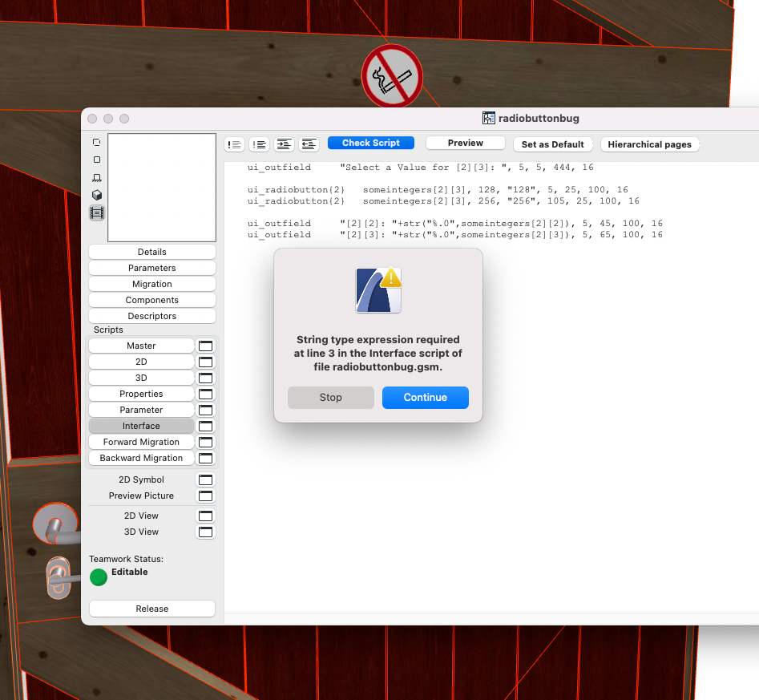Viewport: 759px width, 700px height.
Task: Open 2D View window icon
Action: [x=206, y=516]
